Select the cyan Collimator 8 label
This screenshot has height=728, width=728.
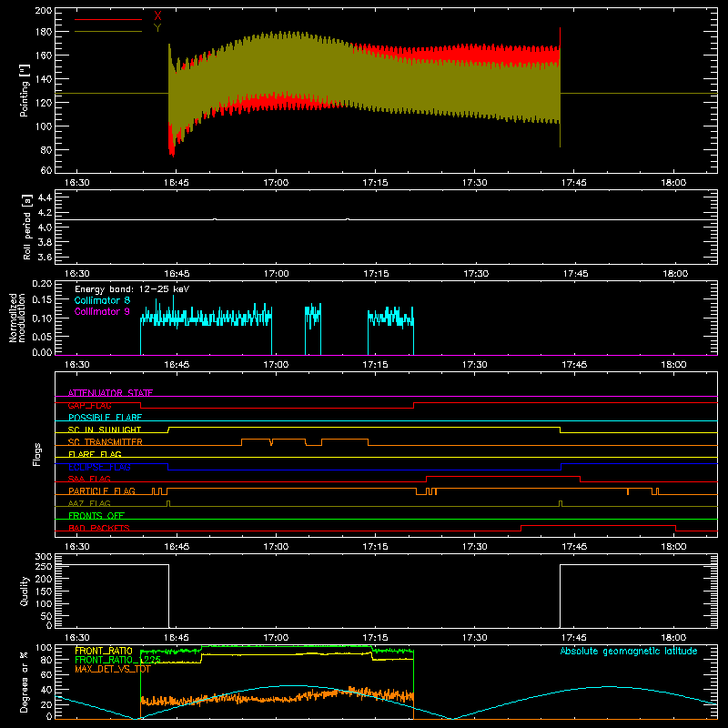point(102,300)
